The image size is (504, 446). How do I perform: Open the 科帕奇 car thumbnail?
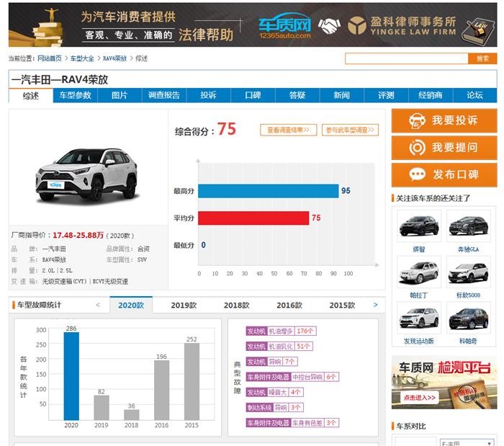(468, 318)
